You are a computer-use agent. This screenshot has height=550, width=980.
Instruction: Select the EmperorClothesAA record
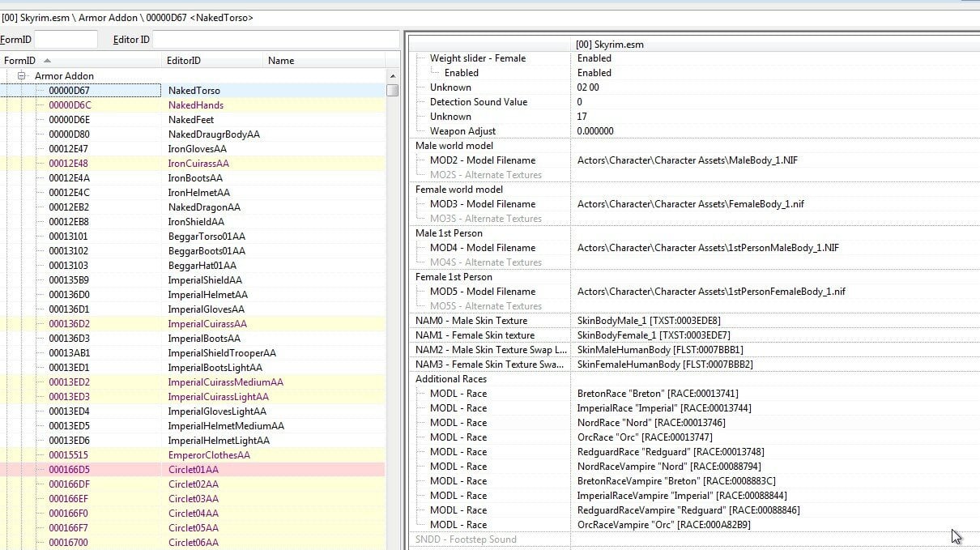(193, 455)
